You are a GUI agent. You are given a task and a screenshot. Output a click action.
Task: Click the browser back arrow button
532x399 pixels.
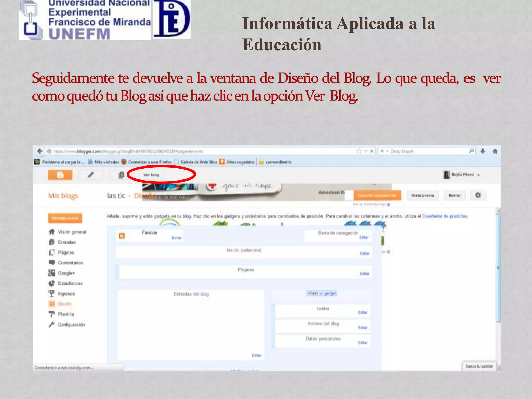40,151
